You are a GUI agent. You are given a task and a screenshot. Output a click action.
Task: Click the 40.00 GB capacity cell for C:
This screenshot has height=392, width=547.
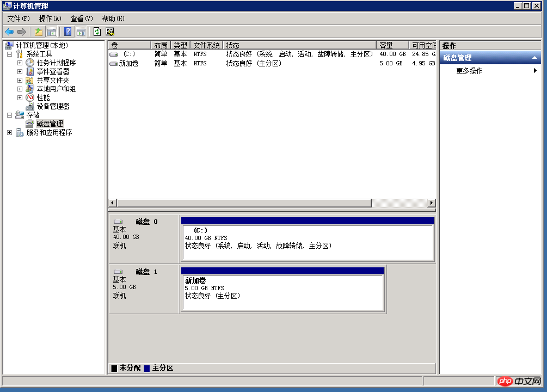coord(392,54)
